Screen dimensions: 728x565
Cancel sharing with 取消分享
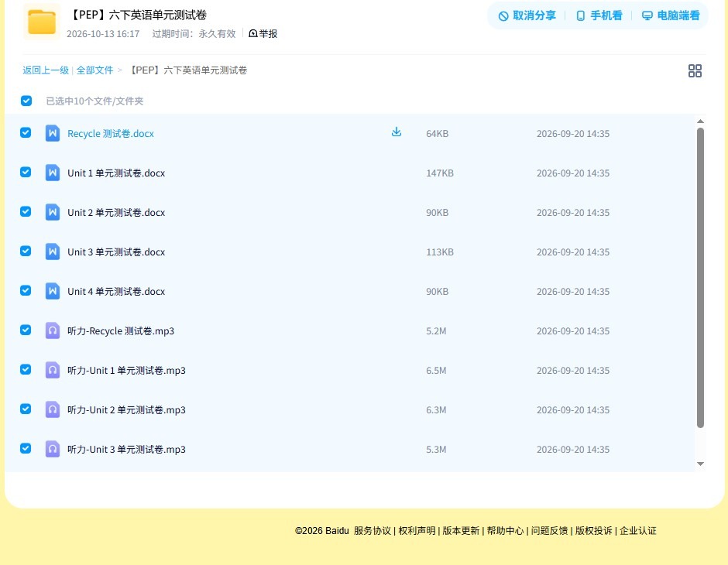527,15
